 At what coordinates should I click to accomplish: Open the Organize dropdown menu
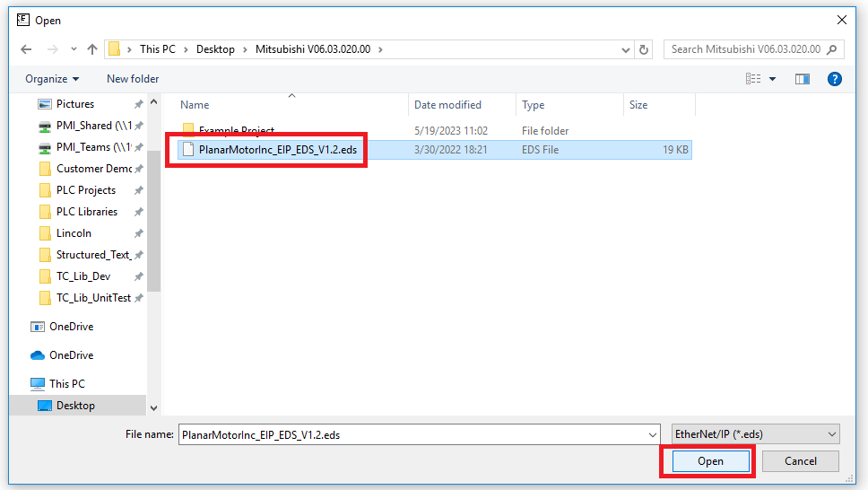pos(52,79)
